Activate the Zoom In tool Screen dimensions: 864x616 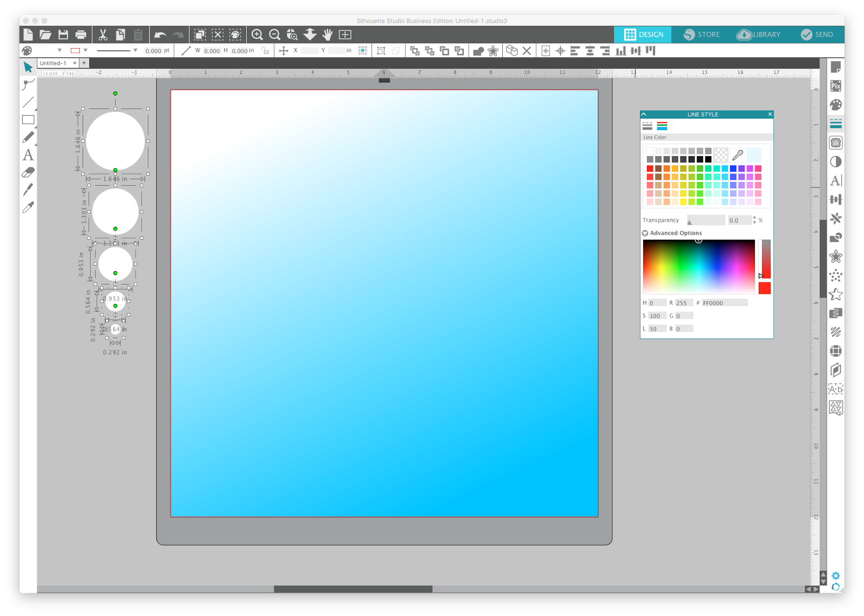tap(257, 34)
